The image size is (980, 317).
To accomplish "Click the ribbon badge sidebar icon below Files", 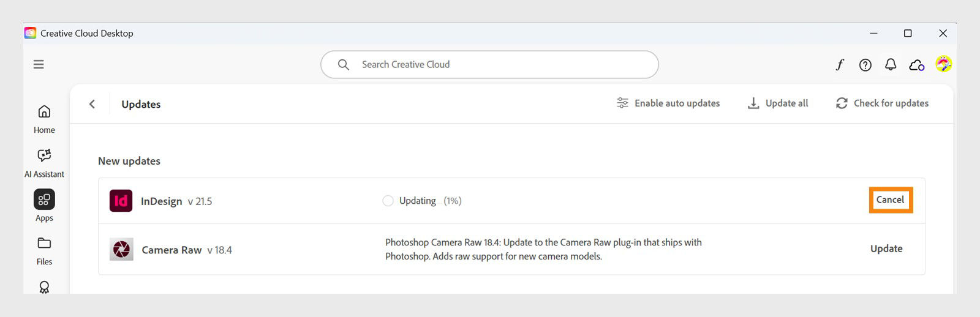I will click(44, 287).
